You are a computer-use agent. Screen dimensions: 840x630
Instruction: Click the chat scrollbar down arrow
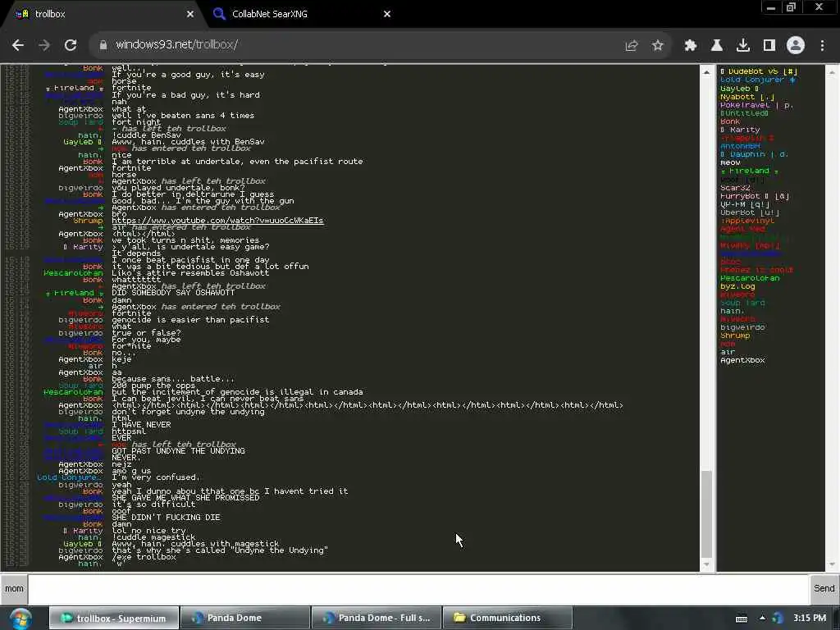pyautogui.click(x=706, y=564)
